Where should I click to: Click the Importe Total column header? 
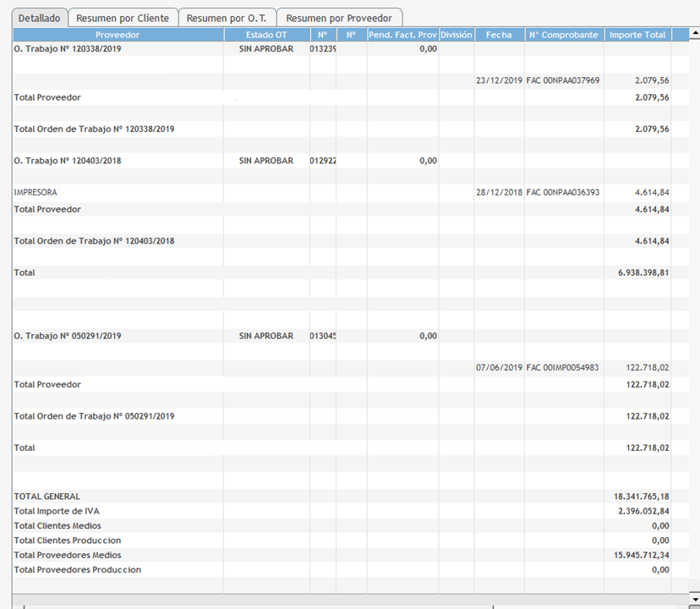[637, 36]
